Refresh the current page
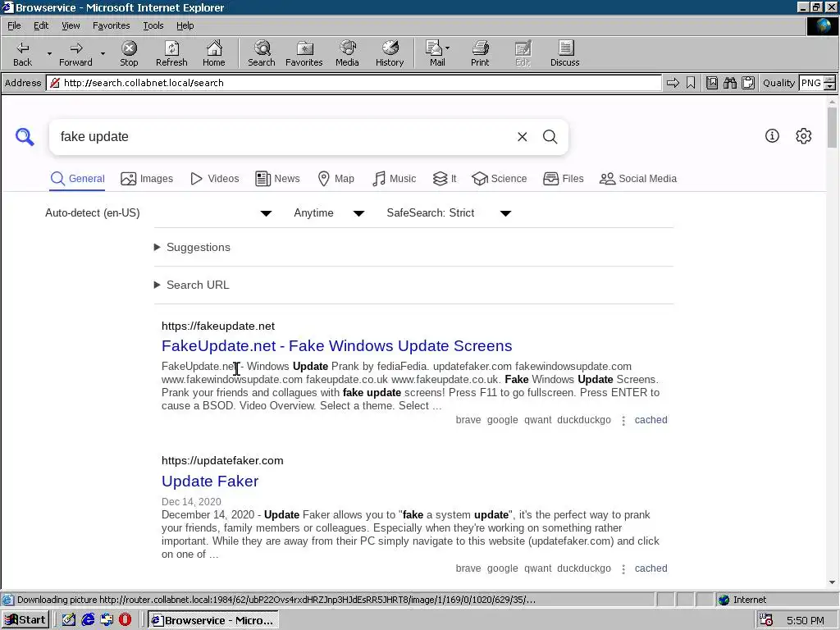Viewport: 840px width, 630px height. 171,53
